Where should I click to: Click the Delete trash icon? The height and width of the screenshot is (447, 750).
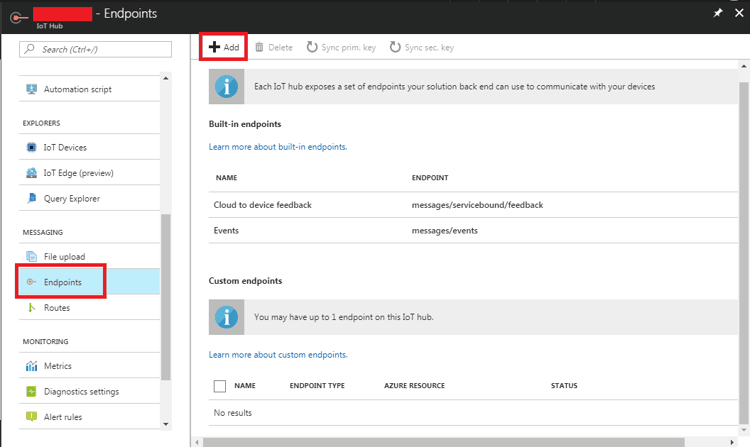pos(259,47)
